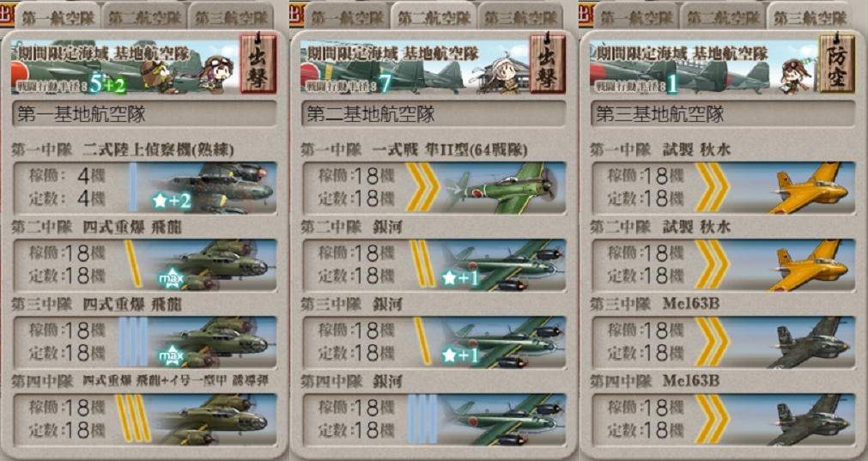Switch to 第三航空隊 tab above 第二基地航空隊 panel
The width and height of the screenshot is (868, 461).
coord(519,17)
